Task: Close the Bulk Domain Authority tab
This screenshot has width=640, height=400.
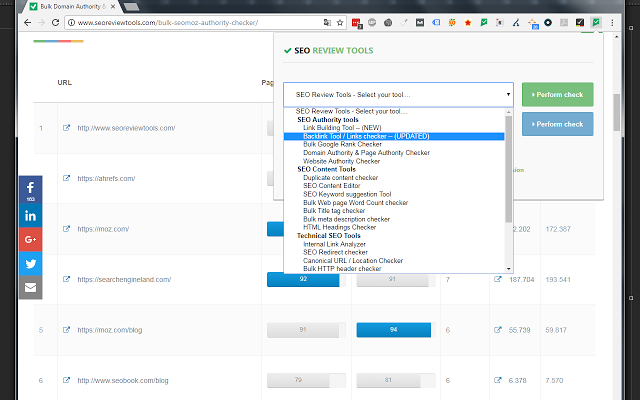Action: tap(113, 7)
